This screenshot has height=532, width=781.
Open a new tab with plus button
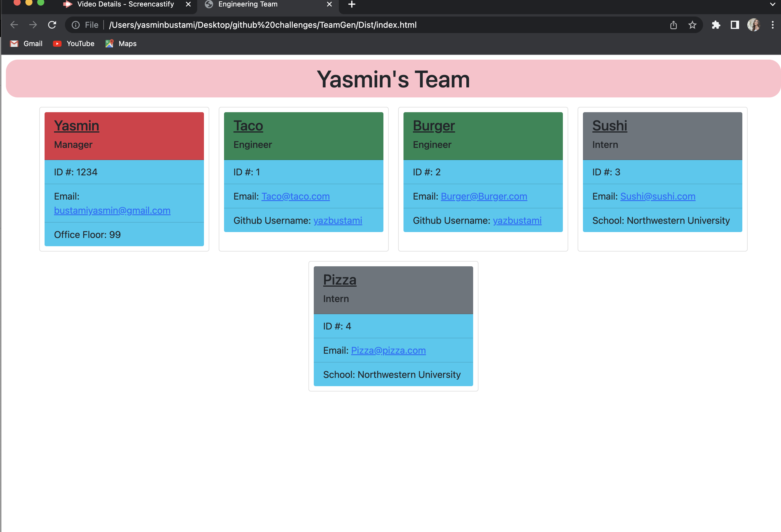pyautogui.click(x=352, y=4)
